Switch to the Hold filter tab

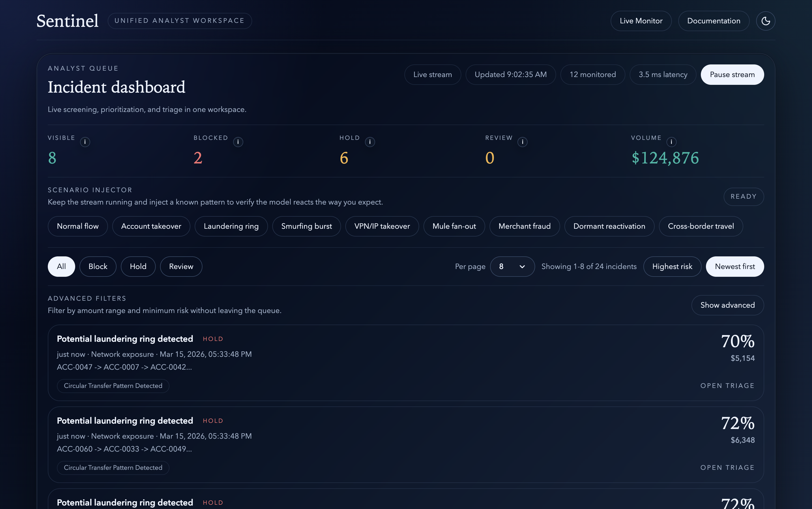click(138, 267)
